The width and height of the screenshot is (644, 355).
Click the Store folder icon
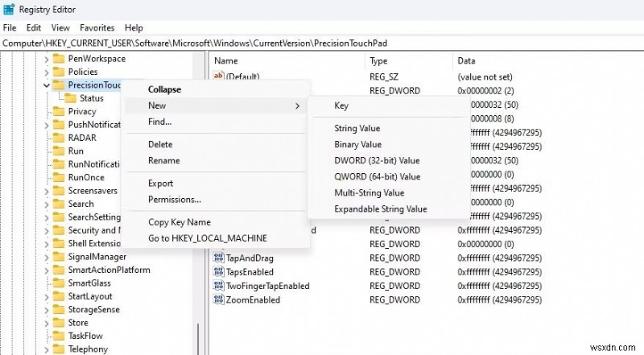tap(59, 323)
